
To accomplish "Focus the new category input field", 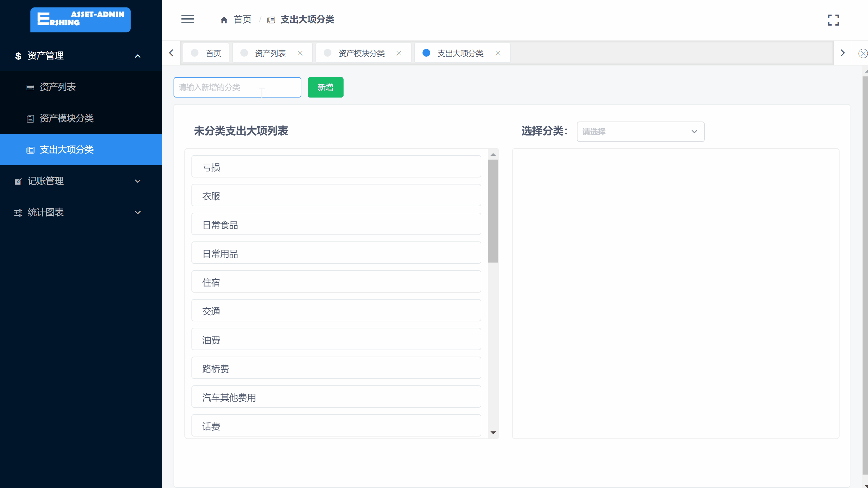I will pos(237,87).
